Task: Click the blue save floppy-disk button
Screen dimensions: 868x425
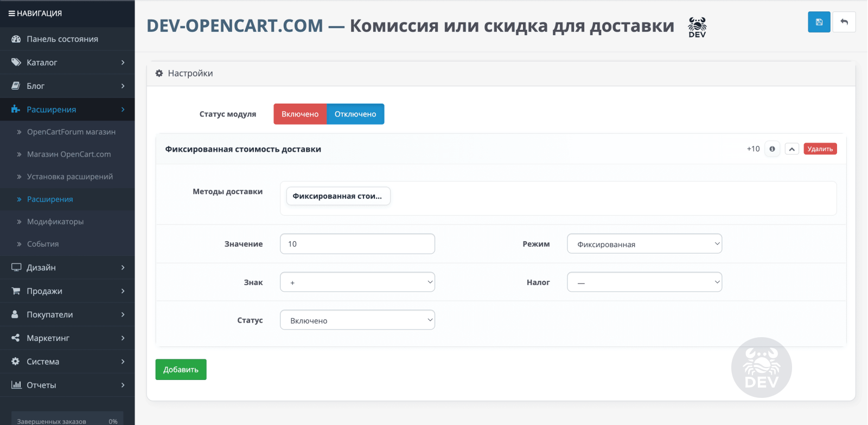Action: pos(819,22)
